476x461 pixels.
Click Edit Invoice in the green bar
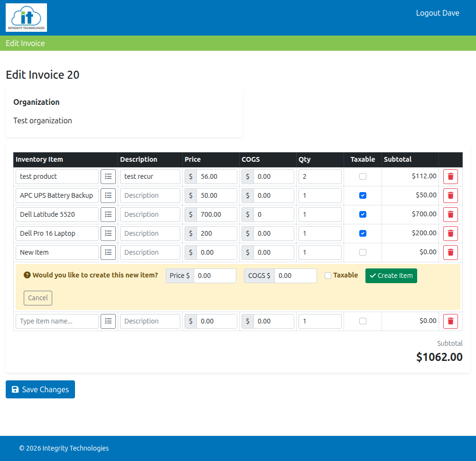(x=25, y=43)
